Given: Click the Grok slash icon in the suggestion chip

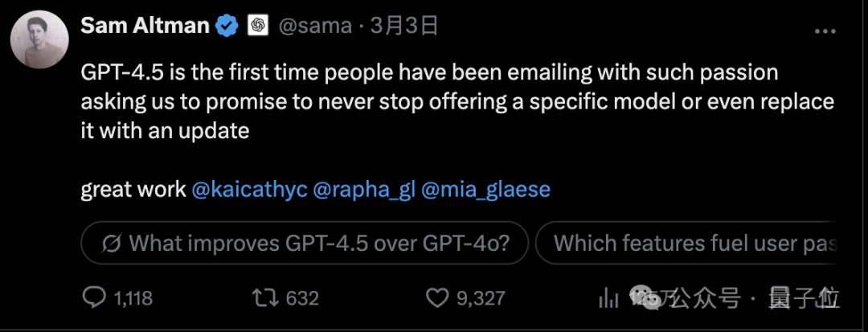Looking at the screenshot, I should (113, 243).
